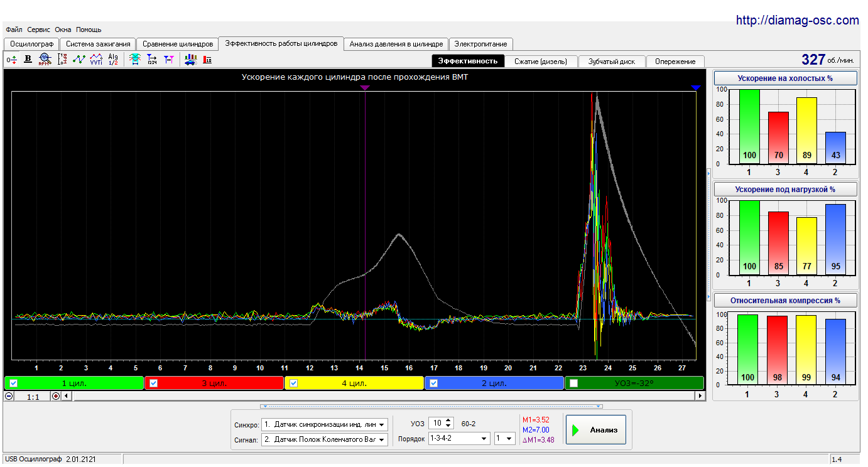The image size is (868, 467).
Task: Click the Ускорение на холостых % header
Action: pos(786,78)
